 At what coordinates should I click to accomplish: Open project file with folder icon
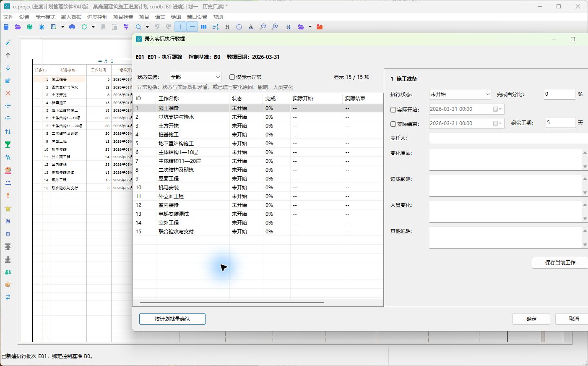tap(18, 27)
